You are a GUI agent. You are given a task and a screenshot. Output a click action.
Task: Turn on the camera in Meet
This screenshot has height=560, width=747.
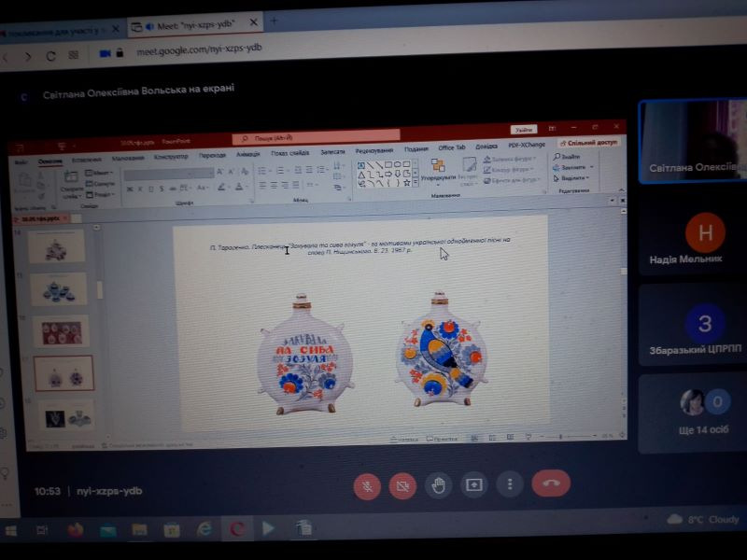point(402,485)
